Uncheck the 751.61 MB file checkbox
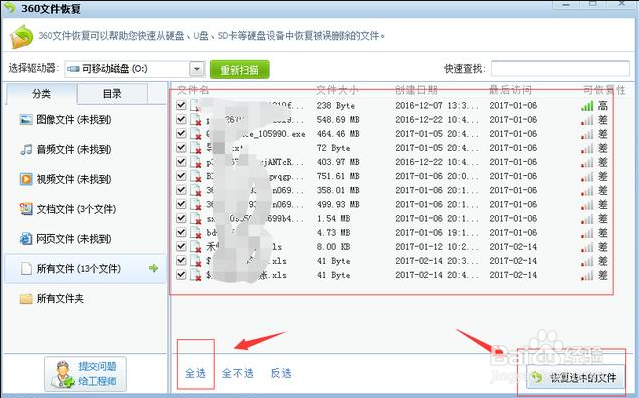 (x=181, y=176)
